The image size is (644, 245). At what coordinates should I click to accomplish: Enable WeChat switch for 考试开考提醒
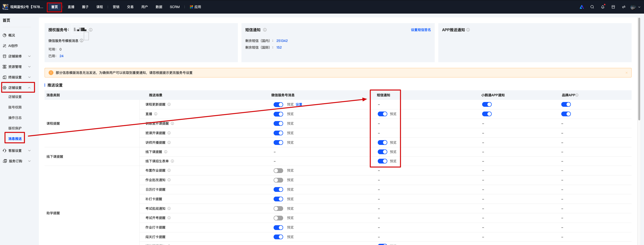click(x=278, y=218)
